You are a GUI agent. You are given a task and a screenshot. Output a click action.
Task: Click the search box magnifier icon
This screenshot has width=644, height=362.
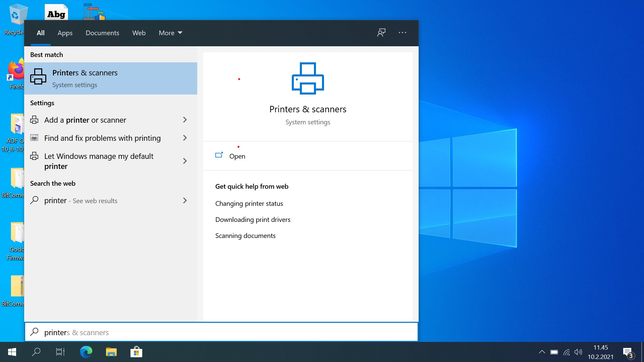[x=34, y=332]
